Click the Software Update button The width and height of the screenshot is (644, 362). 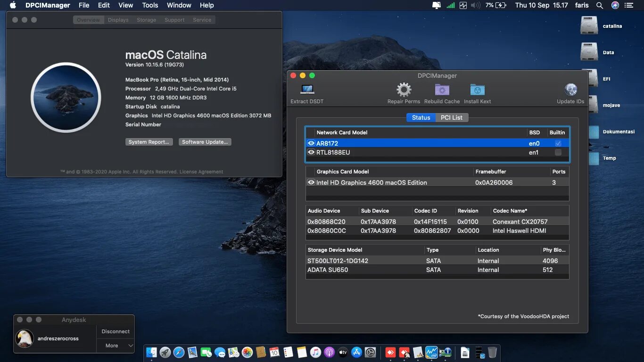click(205, 142)
